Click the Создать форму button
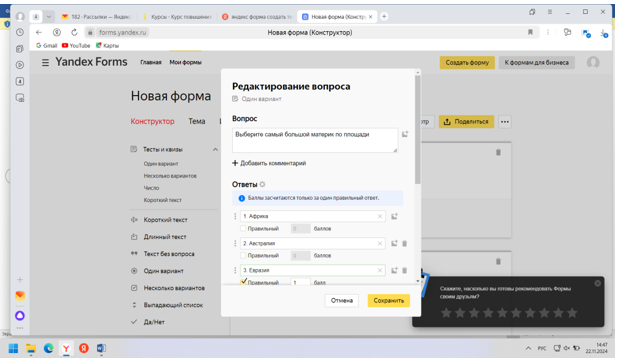 pos(467,62)
